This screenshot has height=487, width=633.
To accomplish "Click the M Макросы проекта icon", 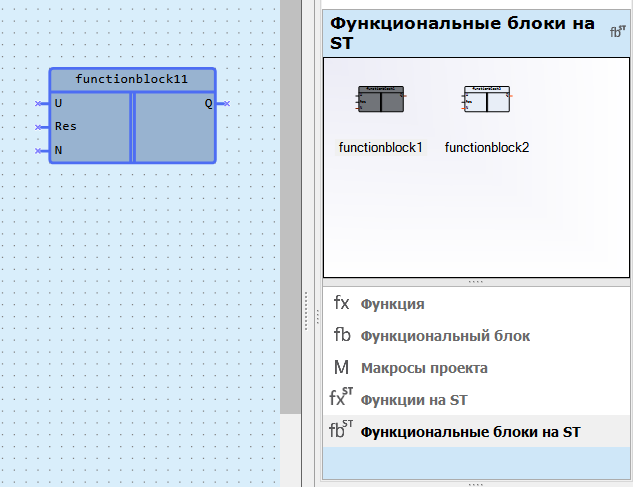I will [x=342, y=368].
